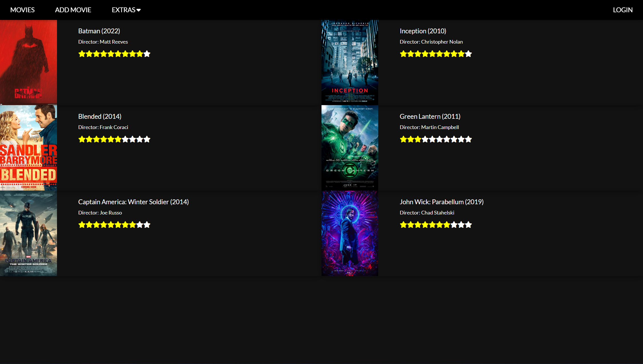Click the EXTRAS chevron arrow

tap(139, 10)
